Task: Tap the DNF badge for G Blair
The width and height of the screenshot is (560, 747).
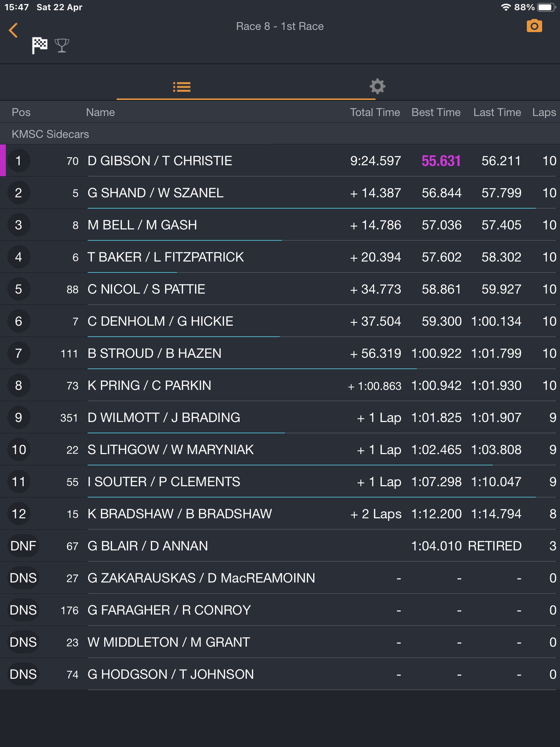Action: pyautogui.click(x=23, y=546)
